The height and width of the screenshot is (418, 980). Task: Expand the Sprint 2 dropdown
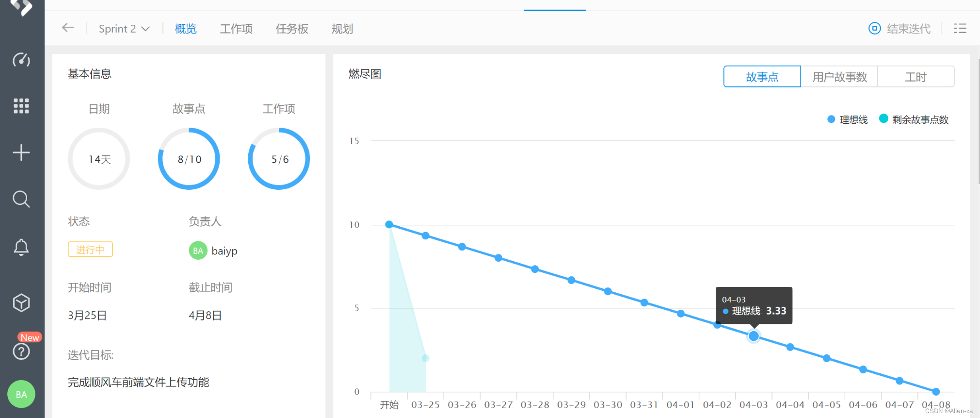tap(124, 29)
